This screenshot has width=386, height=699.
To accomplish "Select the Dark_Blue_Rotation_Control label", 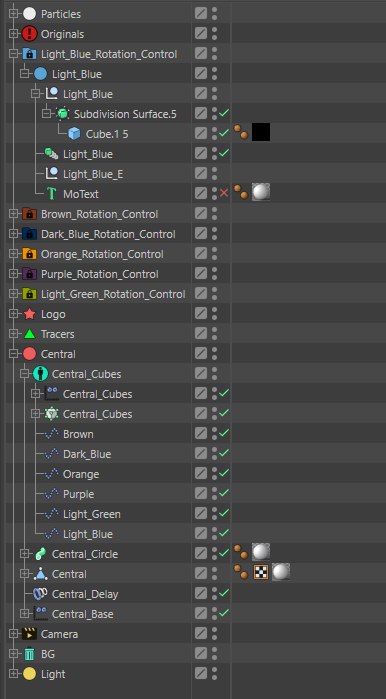I will tap(108, 234).
